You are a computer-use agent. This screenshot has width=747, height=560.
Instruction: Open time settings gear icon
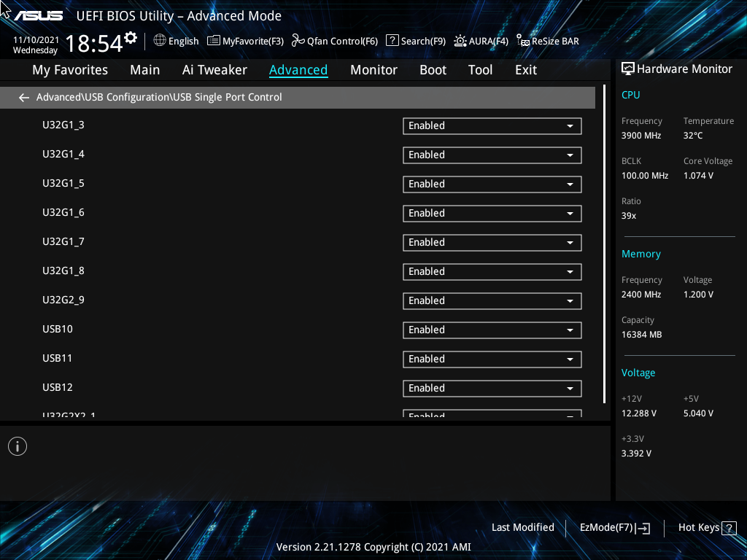point(131,38)
